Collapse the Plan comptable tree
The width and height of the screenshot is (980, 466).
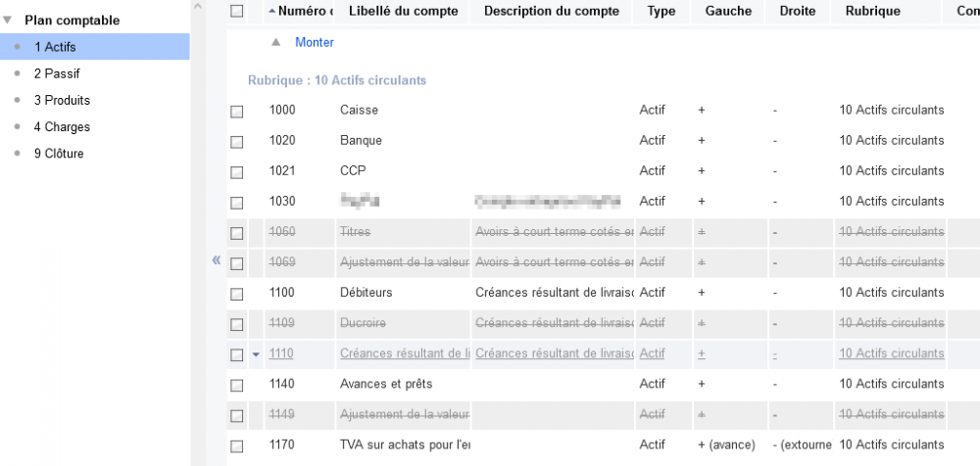pos(8,20)
